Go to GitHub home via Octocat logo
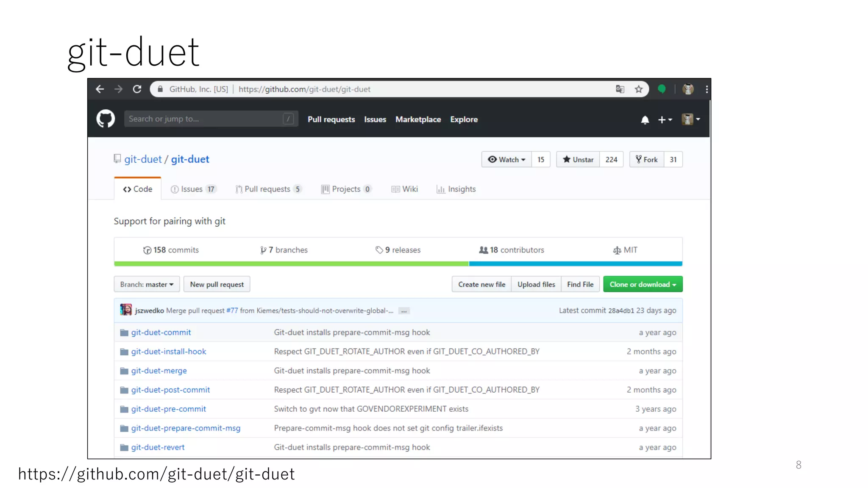868x488 pixels. coord(106,119)
